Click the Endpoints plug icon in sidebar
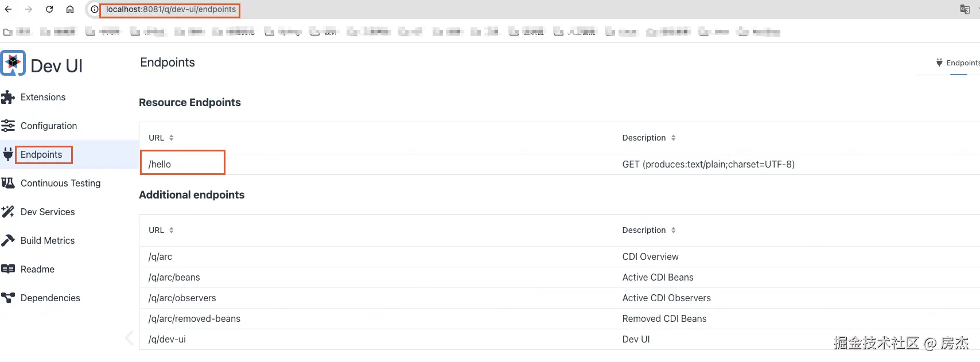 [x=8, y=154]
